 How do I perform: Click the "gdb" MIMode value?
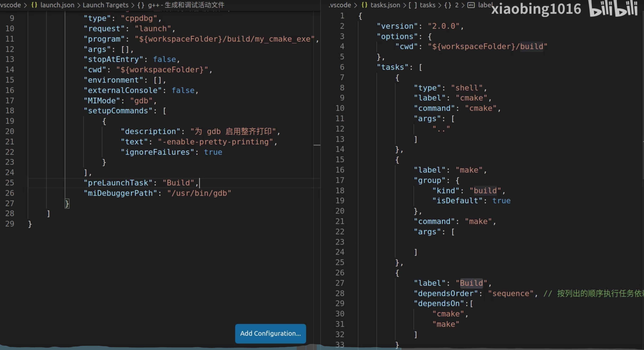click(142, 101)
